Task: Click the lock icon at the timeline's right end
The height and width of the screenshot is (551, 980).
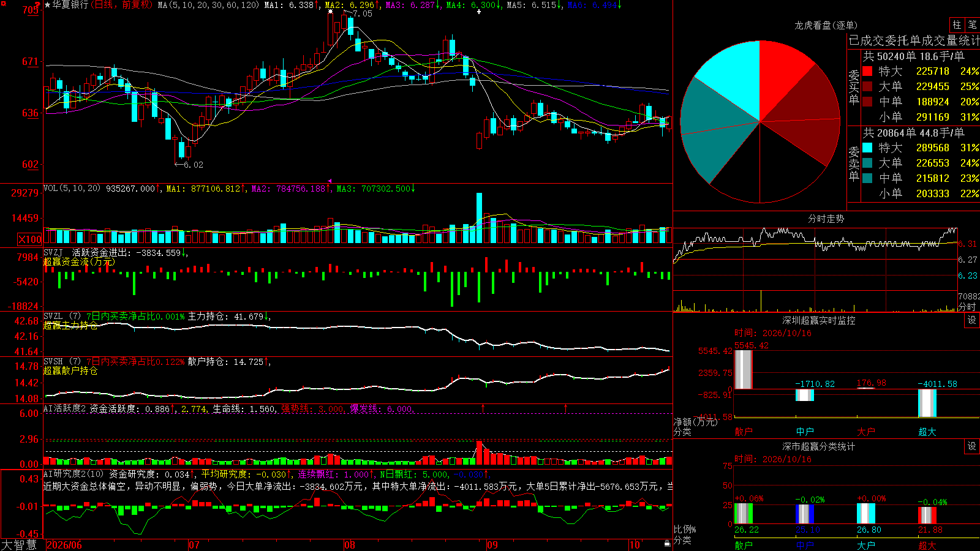Action: tap(668, 543)
